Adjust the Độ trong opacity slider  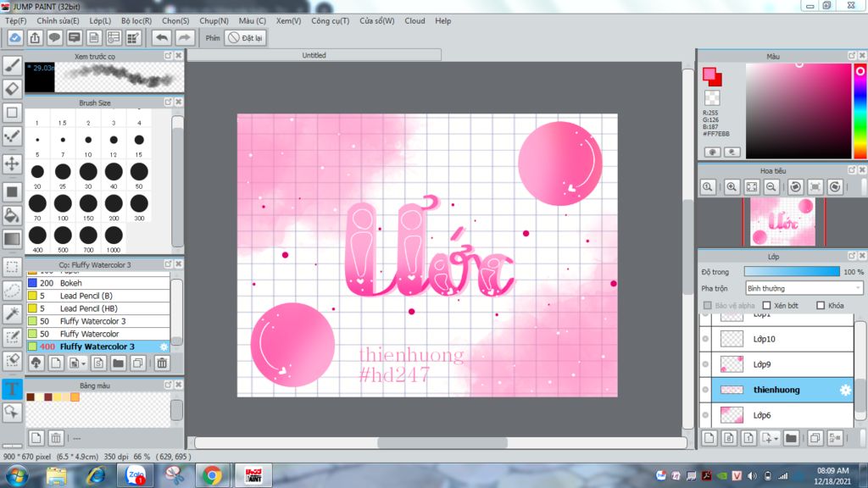point(792,272)
